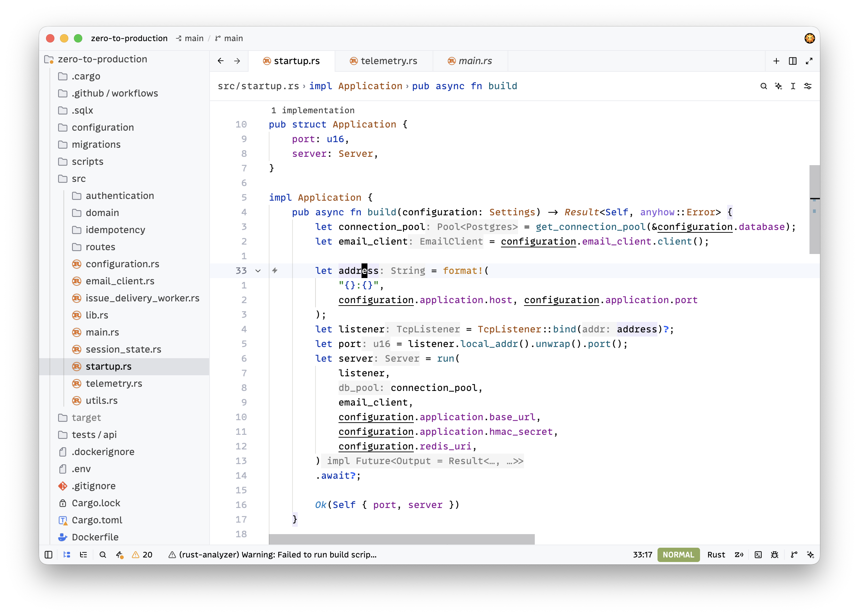Open the Rust language selector
This screenshot has height=616, width=859.
tap(716, 554)
